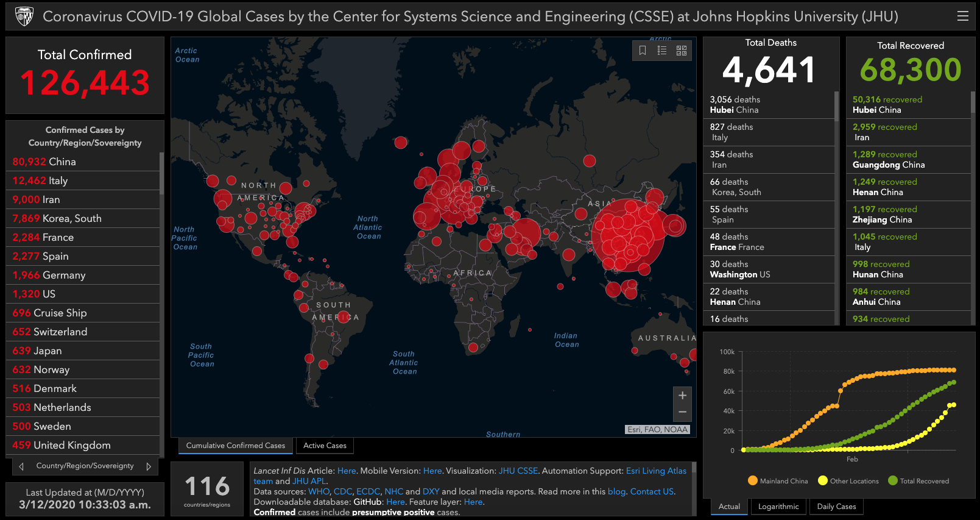Open the JHU APL link

point(309,481)
